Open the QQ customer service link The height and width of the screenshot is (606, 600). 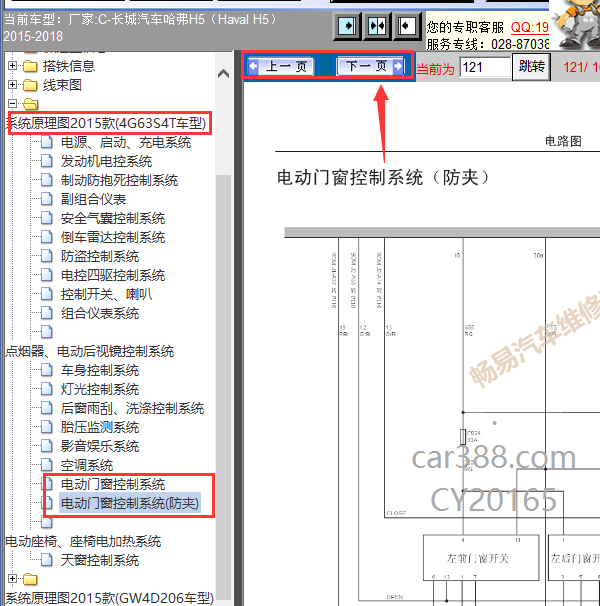coord(529,27)
